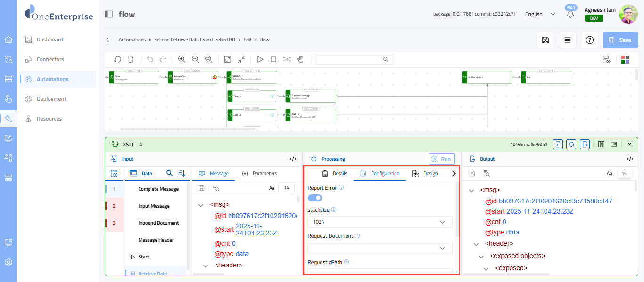644x282 pixels.
Task: Open the color legend squares icon
Action: pyautogui.click(x=625, y=59)
